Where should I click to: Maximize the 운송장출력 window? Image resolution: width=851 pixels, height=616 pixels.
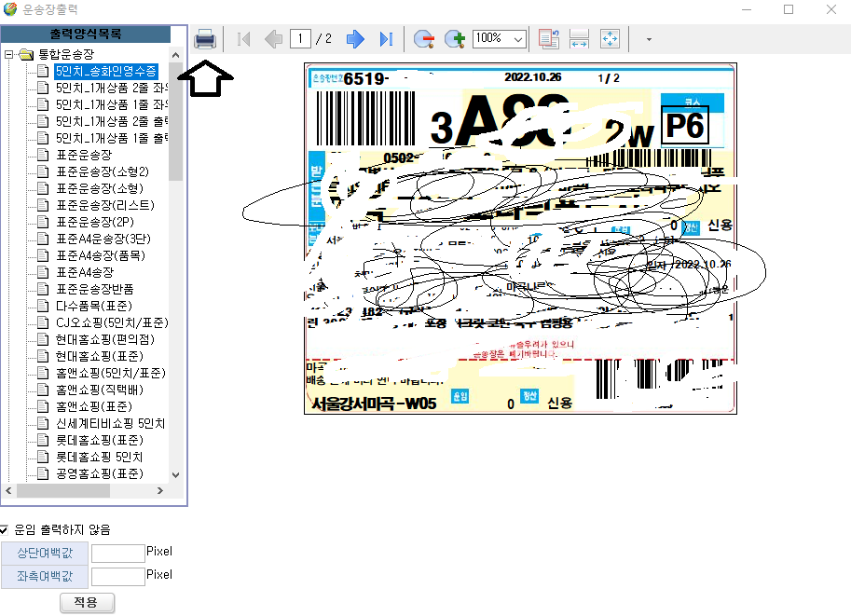[789, 9]
